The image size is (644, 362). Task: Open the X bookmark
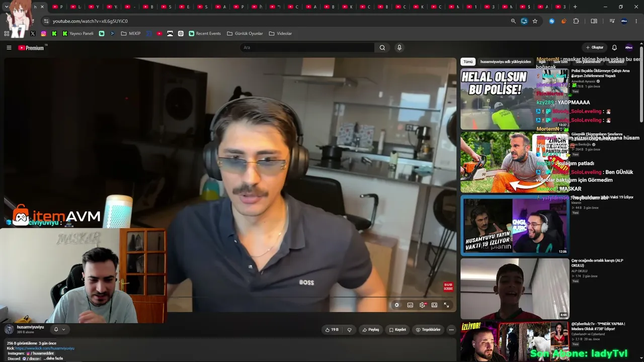[33, 34]
